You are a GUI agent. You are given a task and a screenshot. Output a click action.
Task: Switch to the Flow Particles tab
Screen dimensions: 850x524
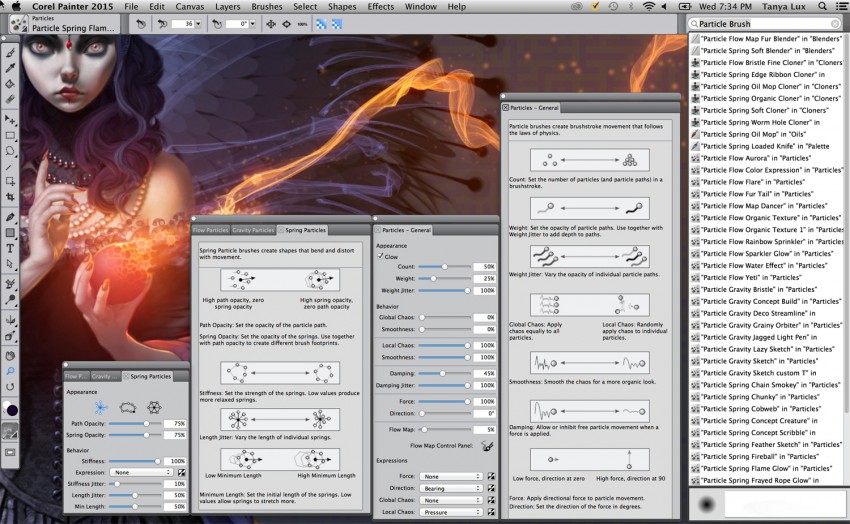pos(210,230)
